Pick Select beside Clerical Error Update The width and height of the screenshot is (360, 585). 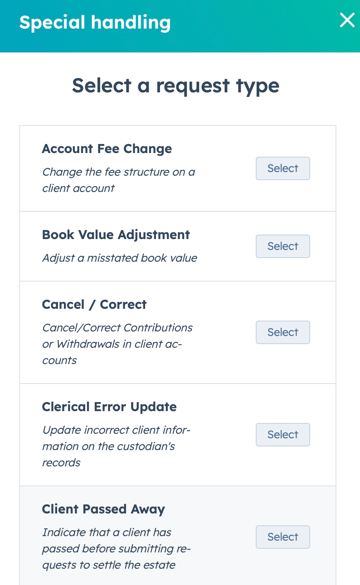coord(282,434)
